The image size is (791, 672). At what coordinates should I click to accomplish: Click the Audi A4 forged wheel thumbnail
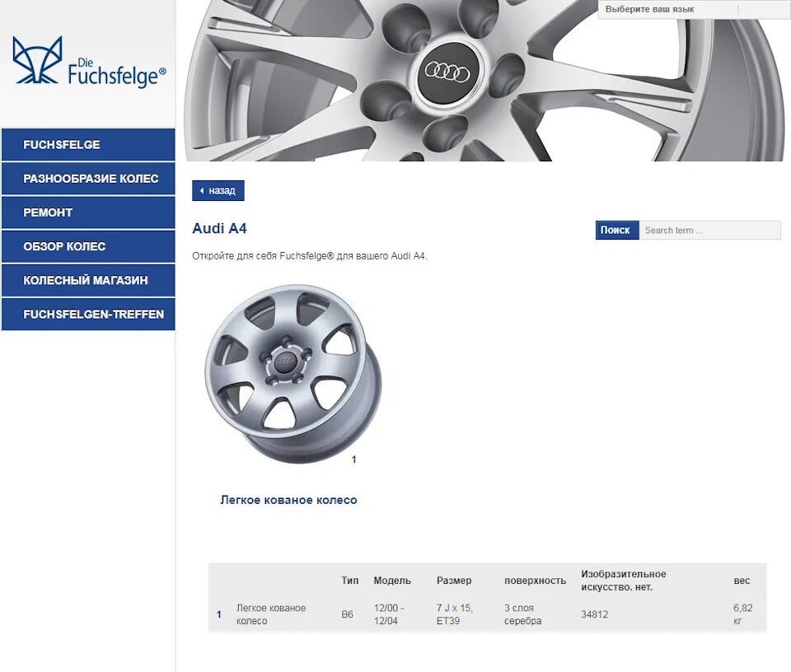pyautogui.click(x=293, y=374)
